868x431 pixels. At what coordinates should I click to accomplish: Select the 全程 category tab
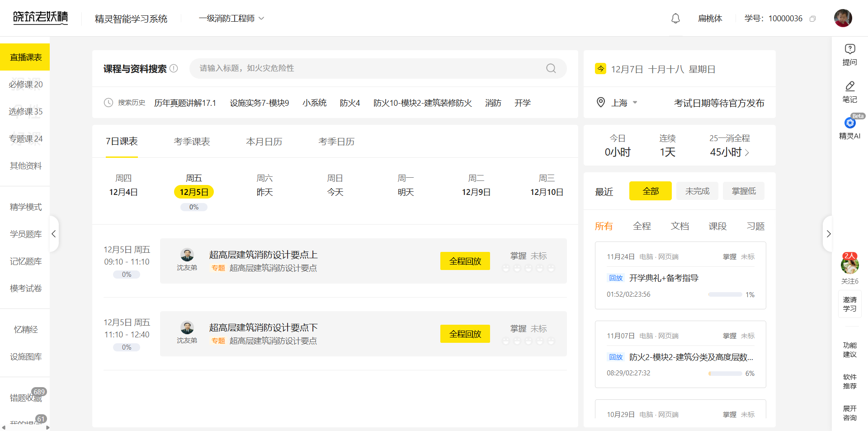pos(642,226)
